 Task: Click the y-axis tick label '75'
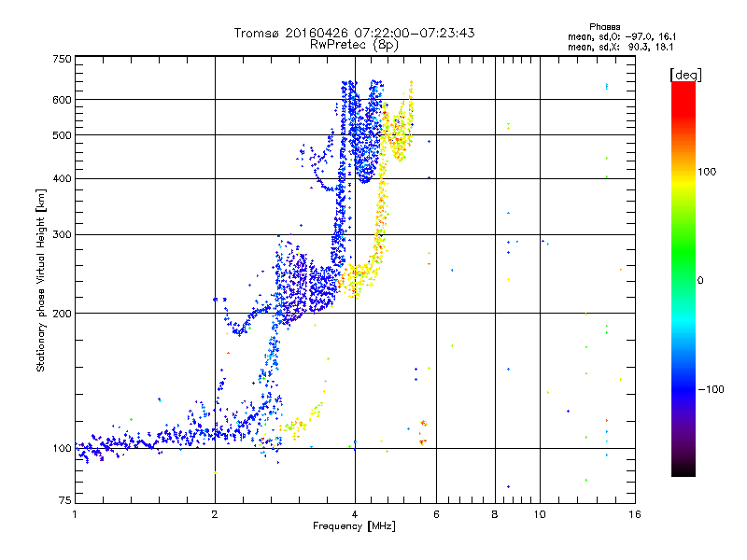pos(65,500)
